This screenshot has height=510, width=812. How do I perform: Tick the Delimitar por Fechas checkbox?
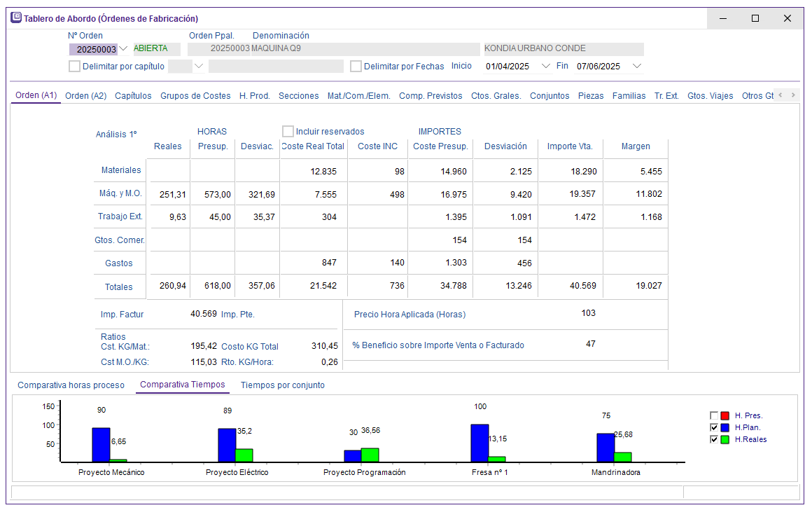(356, 67)
